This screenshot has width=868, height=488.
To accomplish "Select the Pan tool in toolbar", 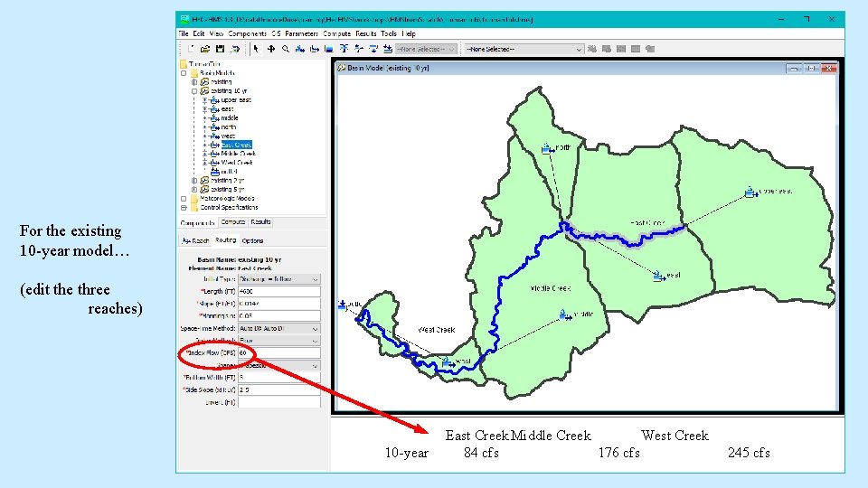I will pyautogui.click(x=271, y=49).
